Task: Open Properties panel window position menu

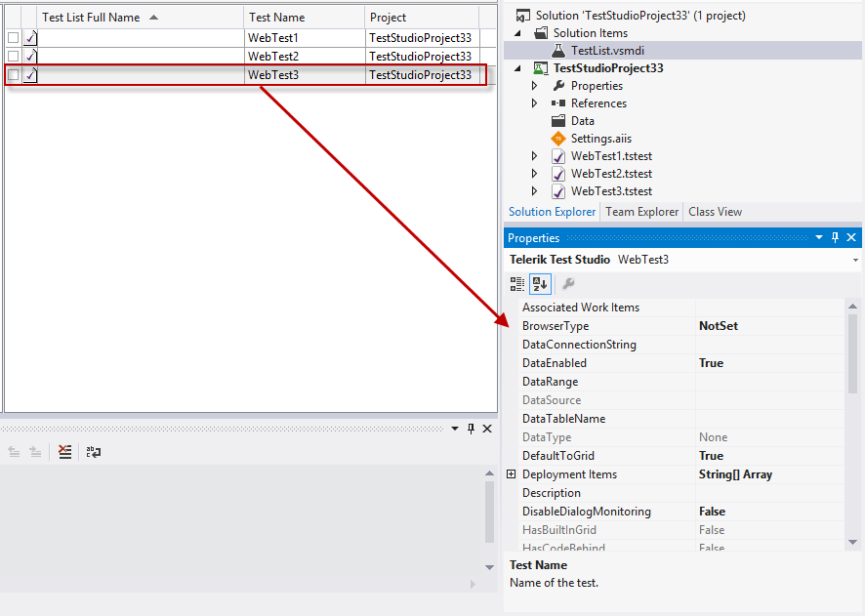Action: pos(819,237)
